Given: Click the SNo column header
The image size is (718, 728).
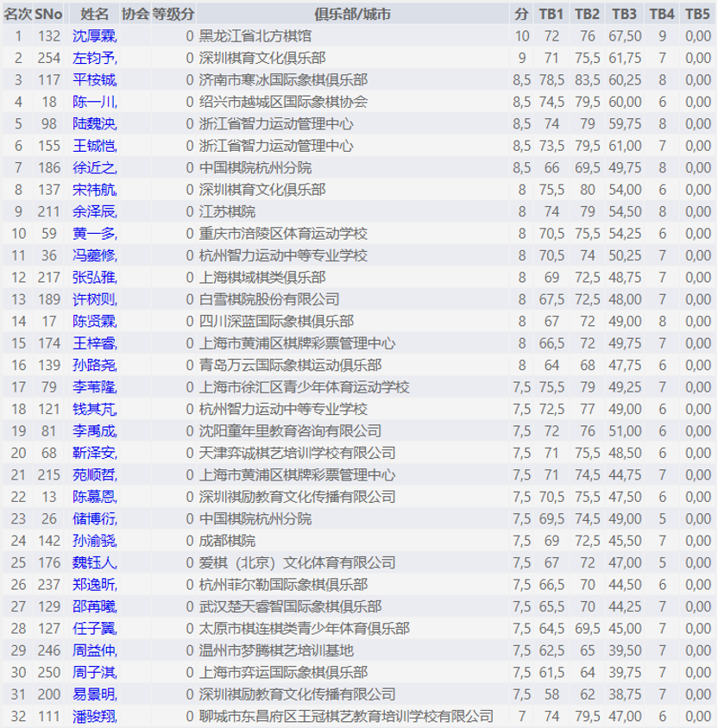Looking at the screenshot, I should [x=48, y=14].
